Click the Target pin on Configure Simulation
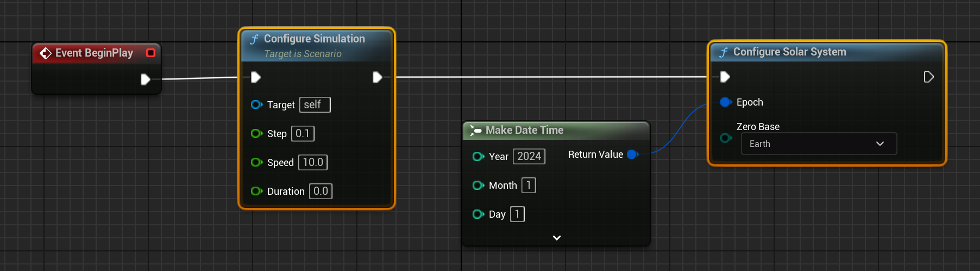The height and width of the screenshot is (271, 980). coord(256,104)
